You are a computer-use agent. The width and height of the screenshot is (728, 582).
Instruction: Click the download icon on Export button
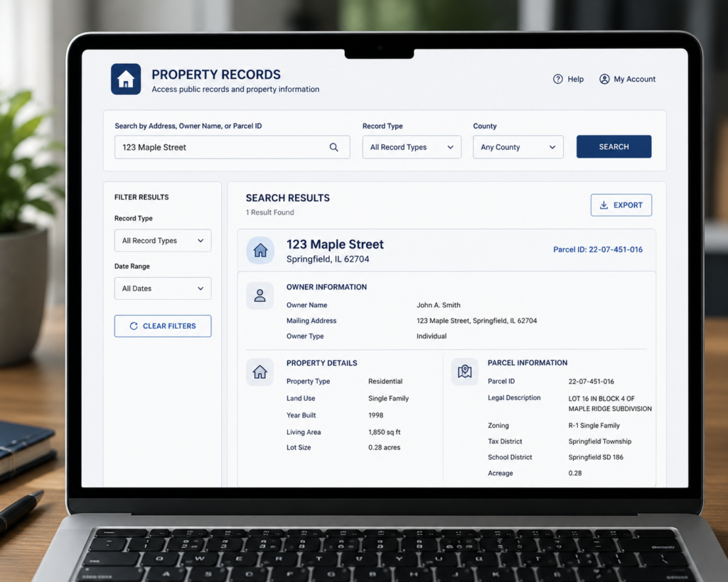pos(604,205)
